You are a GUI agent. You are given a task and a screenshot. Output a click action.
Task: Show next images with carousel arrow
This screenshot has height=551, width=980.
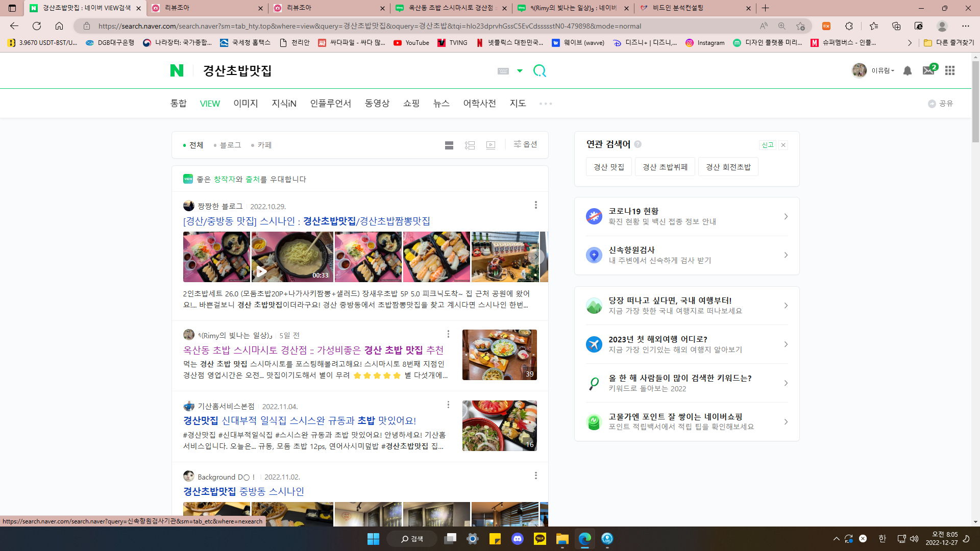535,257
